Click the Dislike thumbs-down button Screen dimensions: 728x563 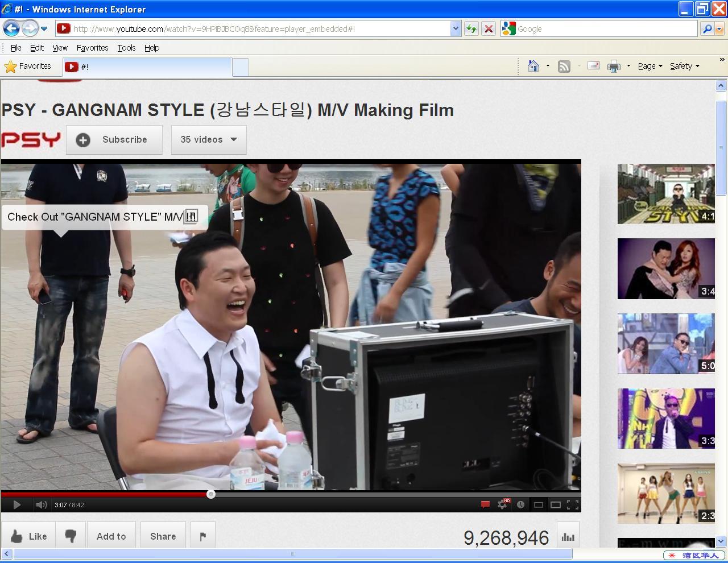[71, 536]
